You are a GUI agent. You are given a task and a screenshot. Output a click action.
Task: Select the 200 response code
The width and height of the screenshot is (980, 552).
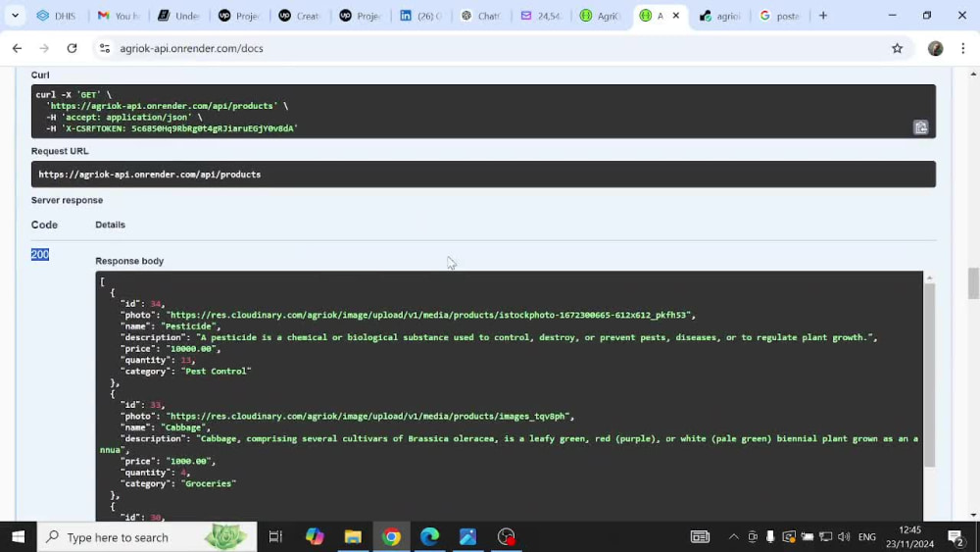click(40, 255)
